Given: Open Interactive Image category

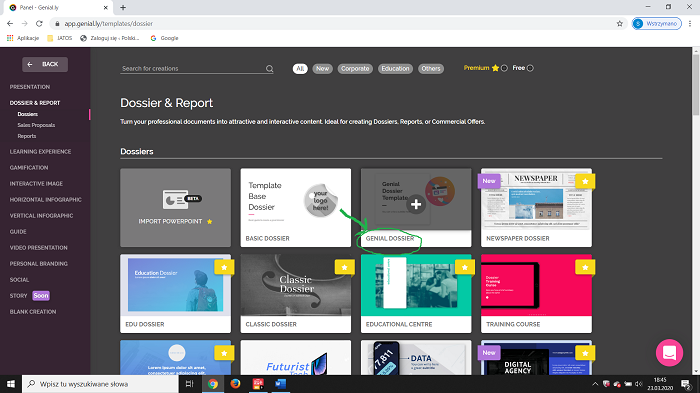Looking at the screenshot, I should tap(36, 184).
